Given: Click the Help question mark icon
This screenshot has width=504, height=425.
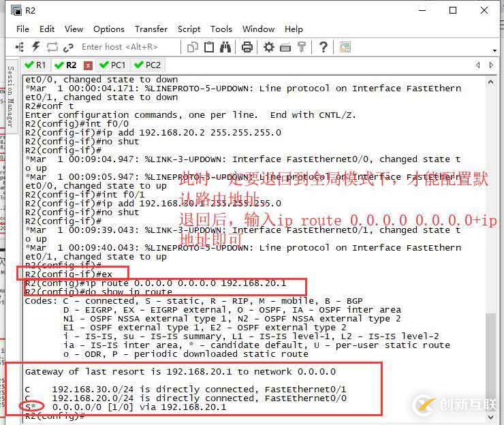Looking at the screenshot, I should [x=324, y=47].
